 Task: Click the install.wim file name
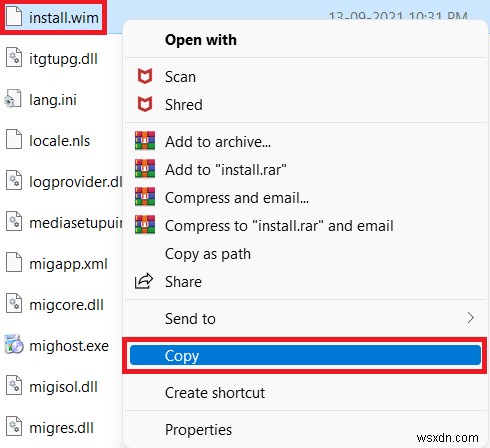point(64,18)
